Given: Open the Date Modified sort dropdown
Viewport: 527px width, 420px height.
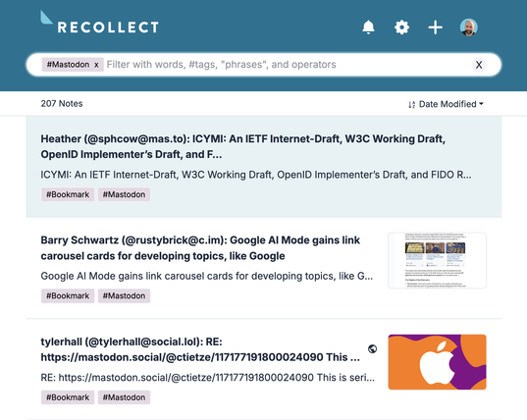Looking at the screenshot, I should point(450,104).
